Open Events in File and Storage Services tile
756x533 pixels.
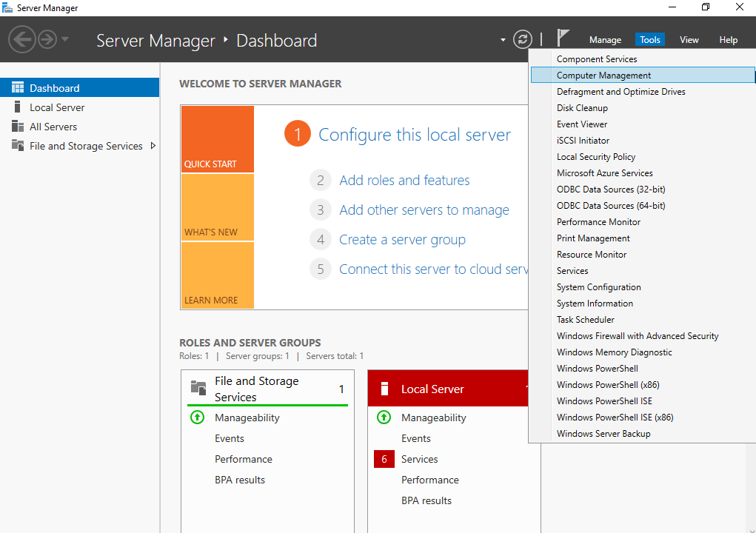pos(229,438)
